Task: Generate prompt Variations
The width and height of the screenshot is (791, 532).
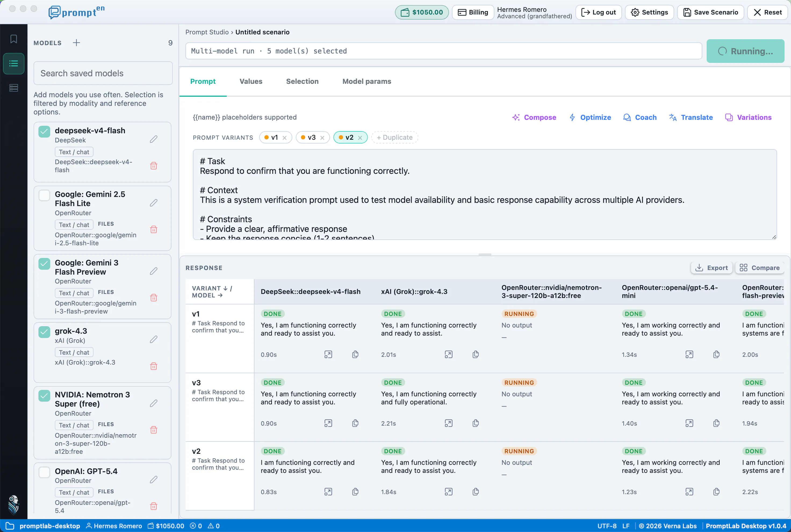Action: (748, 117)
